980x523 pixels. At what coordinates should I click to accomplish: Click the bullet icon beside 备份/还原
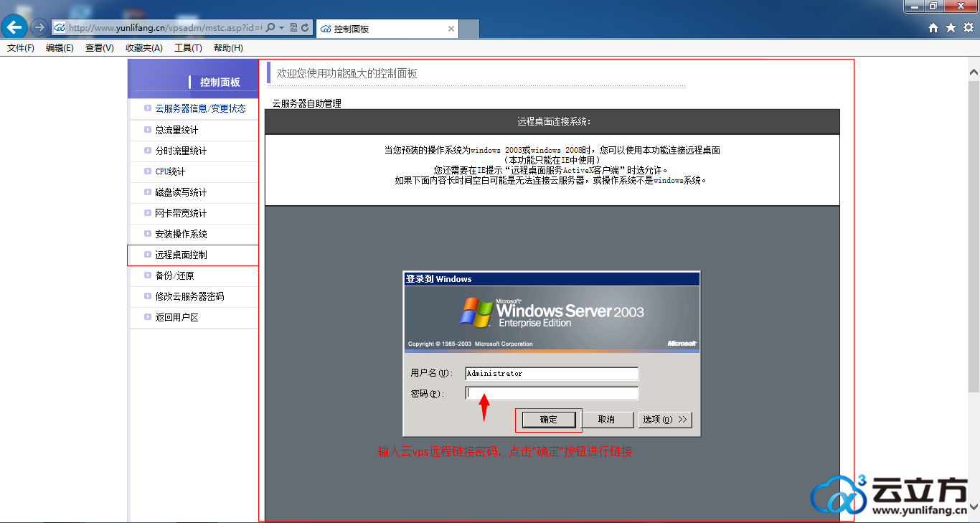(147, 275)
